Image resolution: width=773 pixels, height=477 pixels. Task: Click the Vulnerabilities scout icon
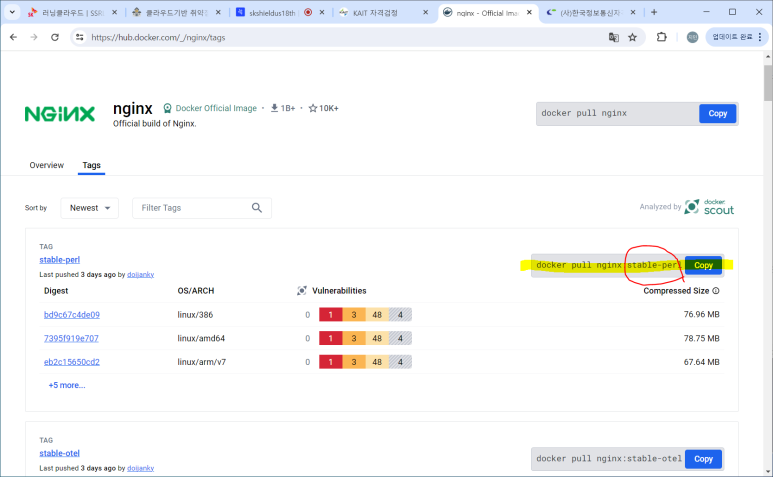click(302, 291)
